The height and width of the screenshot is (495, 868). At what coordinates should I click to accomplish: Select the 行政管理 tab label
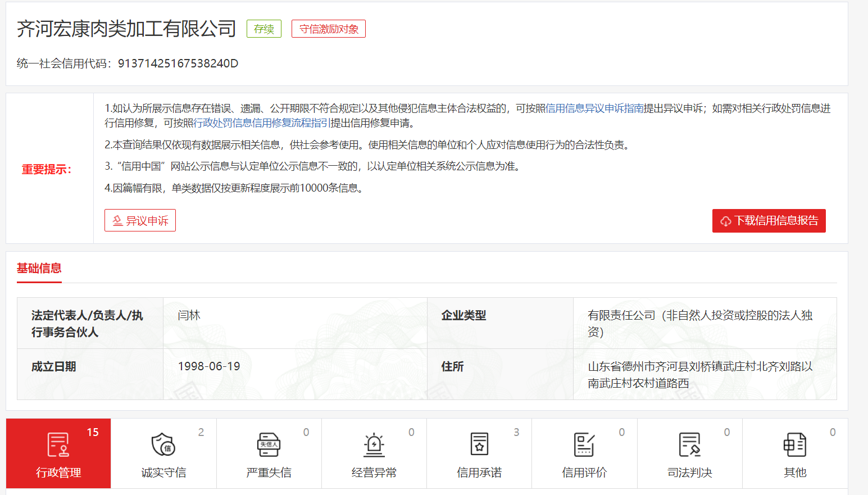click(58, 473)
